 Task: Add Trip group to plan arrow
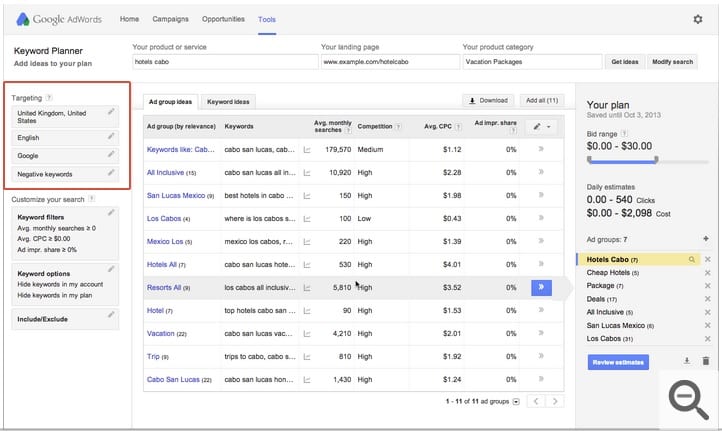[541, 356]
